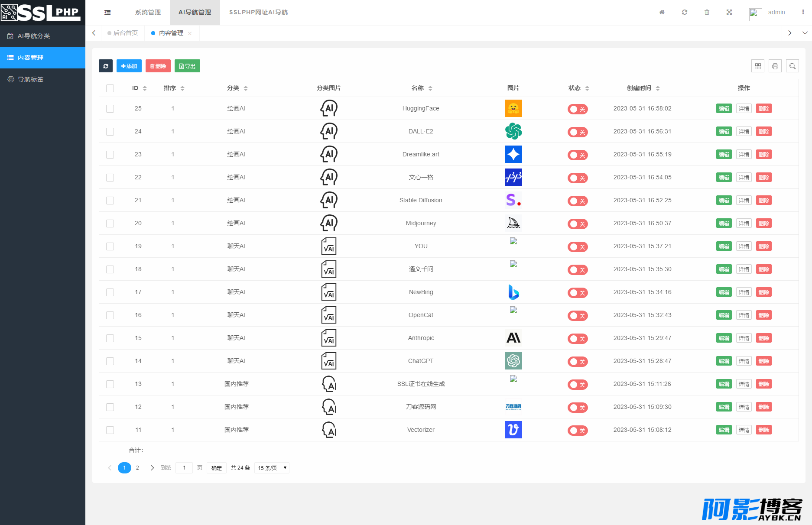Click the category image in 刀客源码网 row

[328, 407]
